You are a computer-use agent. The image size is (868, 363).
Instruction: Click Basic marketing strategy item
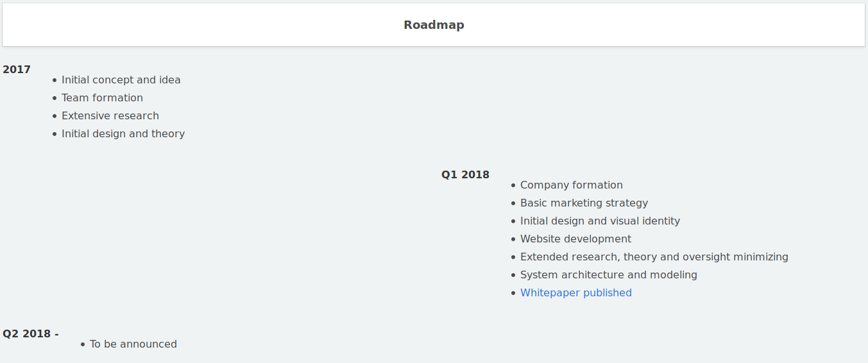[x=584, y=203]
